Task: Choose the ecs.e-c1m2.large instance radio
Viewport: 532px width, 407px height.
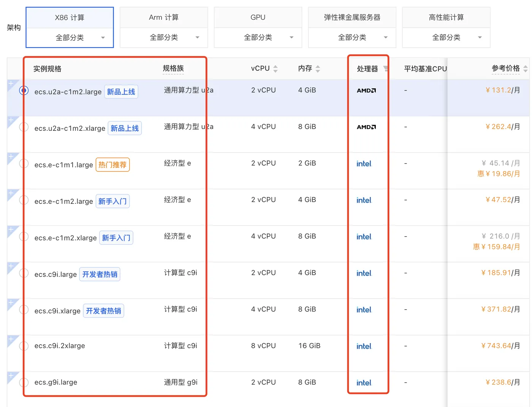Action: point(24,200)
